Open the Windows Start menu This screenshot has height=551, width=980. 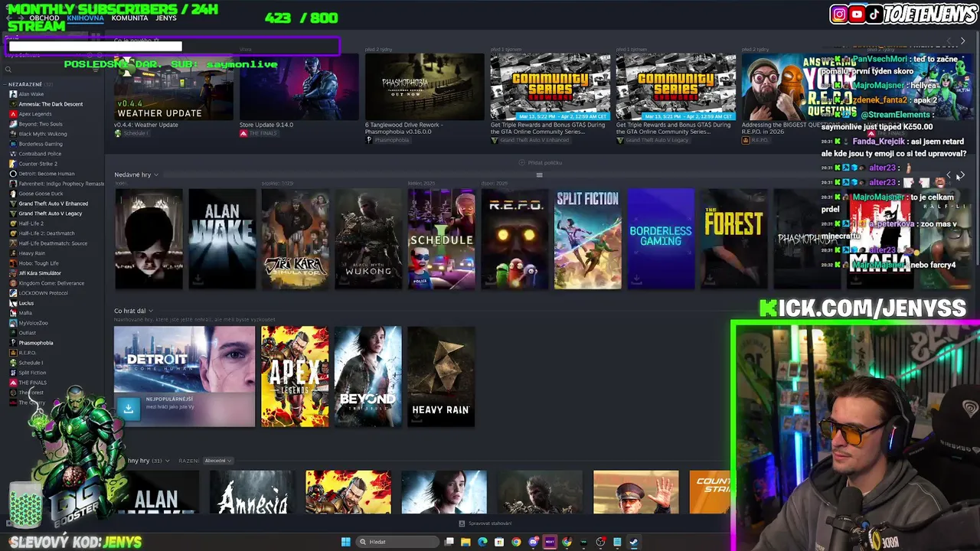point(346,542)
